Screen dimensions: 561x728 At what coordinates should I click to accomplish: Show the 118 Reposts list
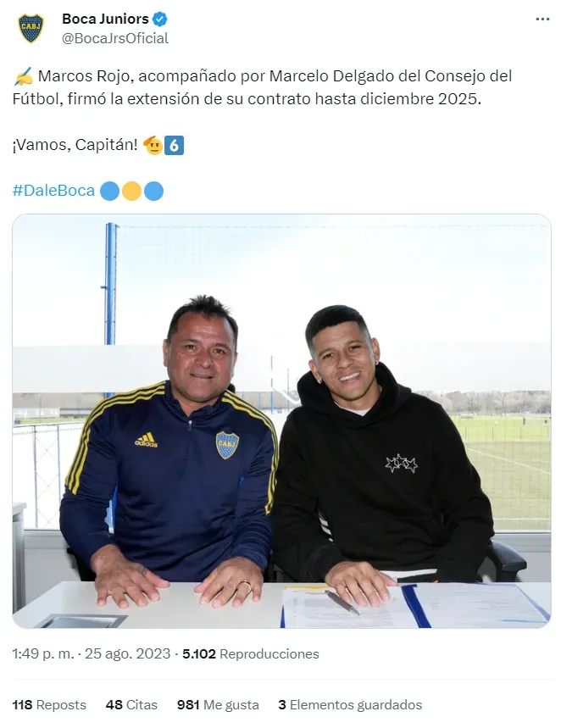49,705
